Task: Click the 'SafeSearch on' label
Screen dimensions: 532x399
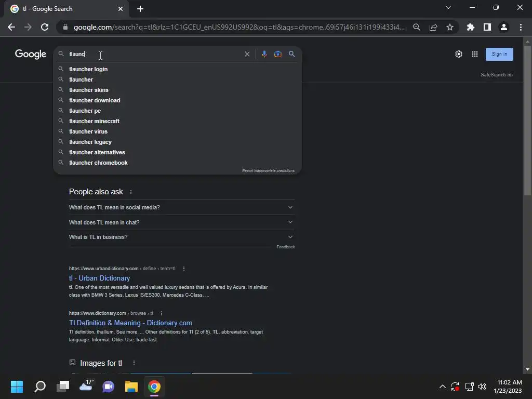Action: pyautogui.click(x=496, y=75)
